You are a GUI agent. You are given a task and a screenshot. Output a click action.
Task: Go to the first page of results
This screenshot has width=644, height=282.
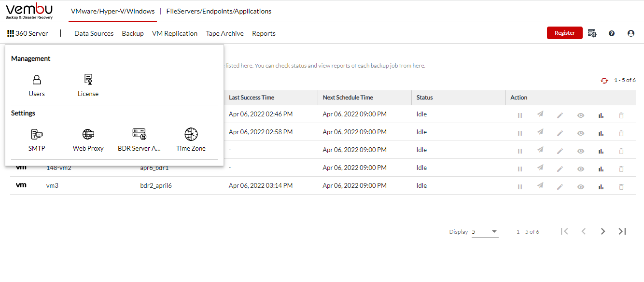tap(564, 231)
